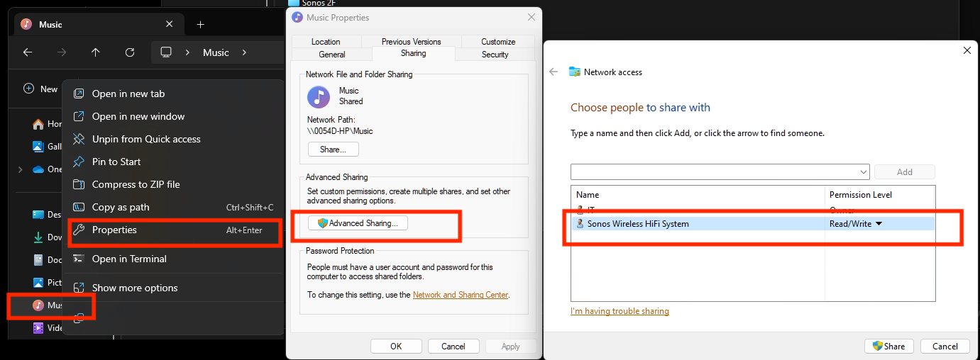The width and height of the screenshot is (980, 360).
Task: Click Music in the address bar path
Action: pos(216,52)
